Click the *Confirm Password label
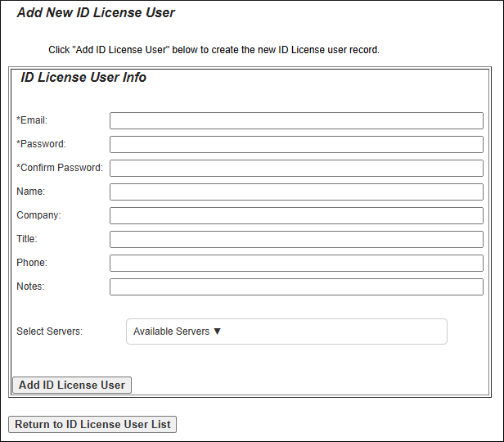 point(60,168)
